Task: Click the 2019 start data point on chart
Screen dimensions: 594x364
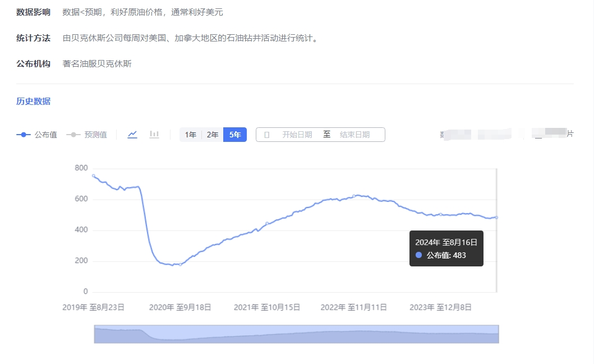Action: pyautogui.click(x=94, y=176)
